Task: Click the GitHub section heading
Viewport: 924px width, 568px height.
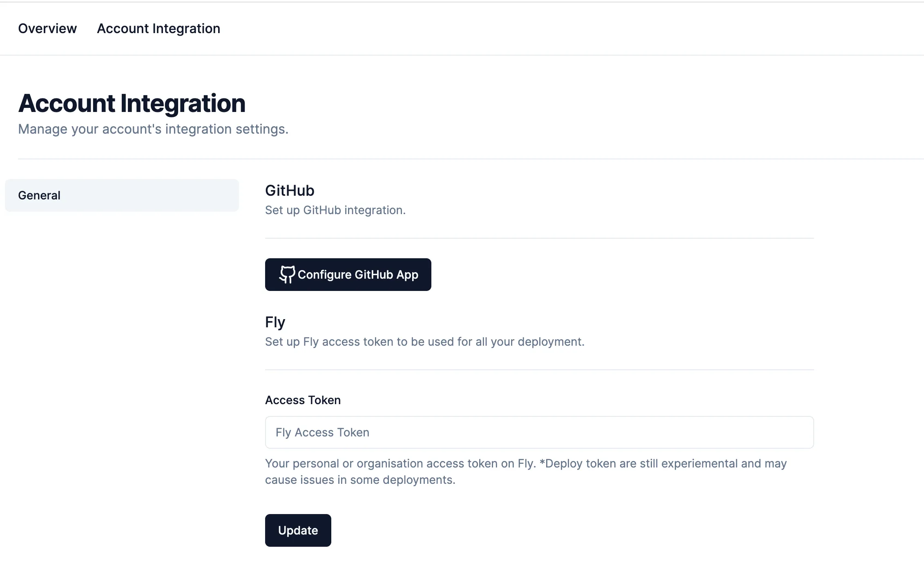Action: 289,190
